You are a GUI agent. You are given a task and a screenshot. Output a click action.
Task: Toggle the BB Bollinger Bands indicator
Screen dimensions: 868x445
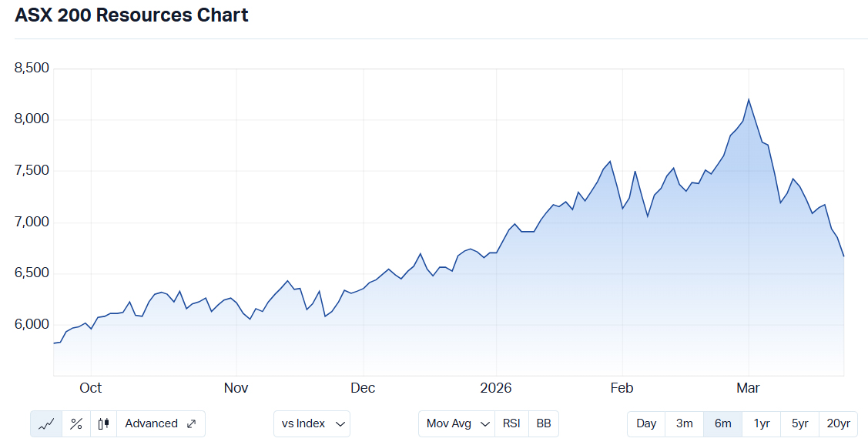[x=544, y=423]
